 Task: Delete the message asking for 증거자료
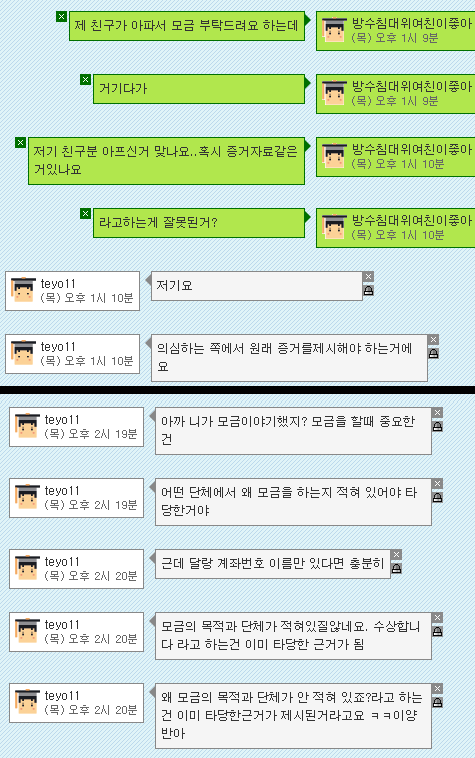(x=20, y=142)
